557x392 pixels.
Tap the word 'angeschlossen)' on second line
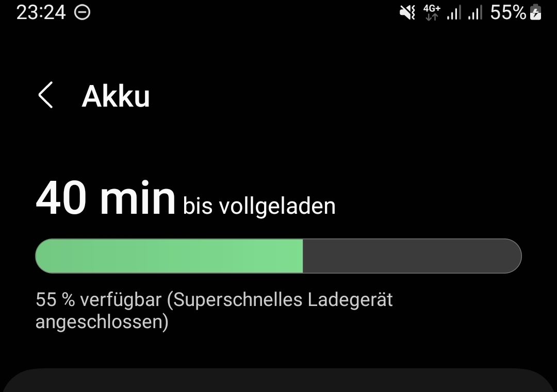click(102, 322)
